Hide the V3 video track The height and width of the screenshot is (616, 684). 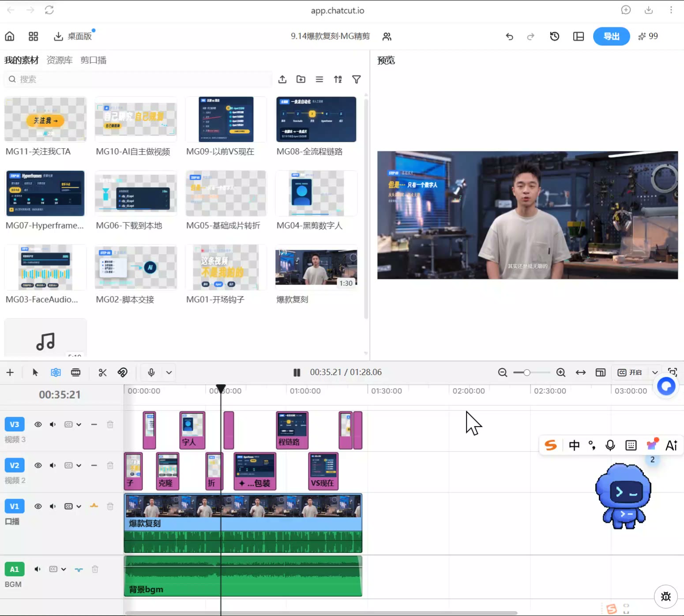pyautogui.click(x=38, y=424)
